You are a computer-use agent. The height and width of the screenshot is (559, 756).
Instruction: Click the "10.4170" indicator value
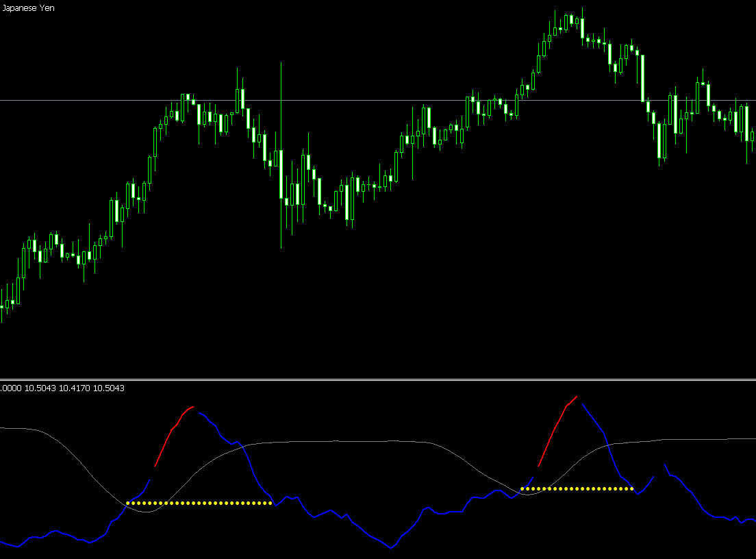[74, 388]
